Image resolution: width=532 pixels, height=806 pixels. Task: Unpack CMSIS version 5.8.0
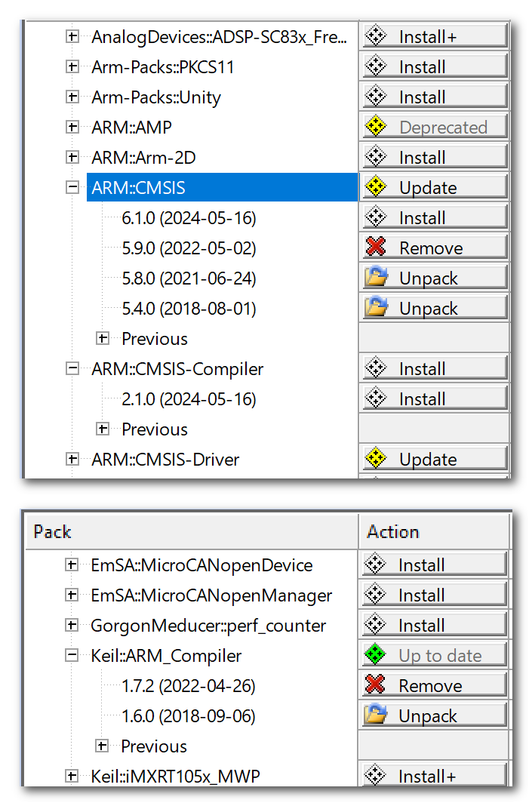point(435,278)
